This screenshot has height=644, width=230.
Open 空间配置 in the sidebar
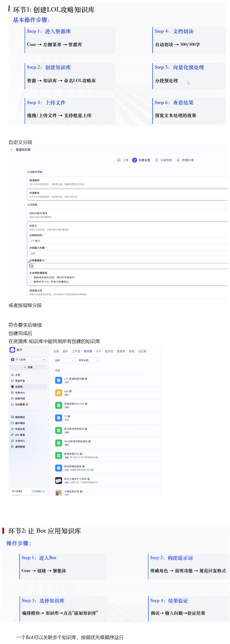tap(28, 404)
